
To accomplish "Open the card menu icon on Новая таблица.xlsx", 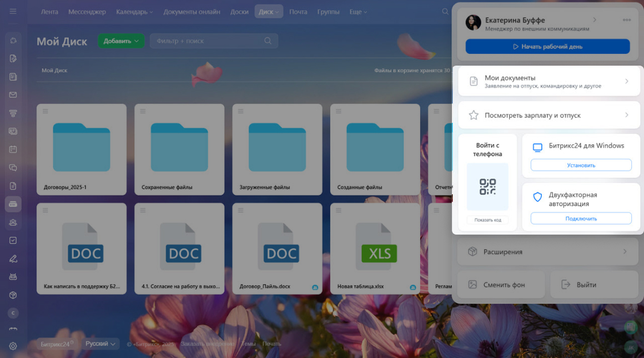I will pyautogui.click(x=339, y=211).
